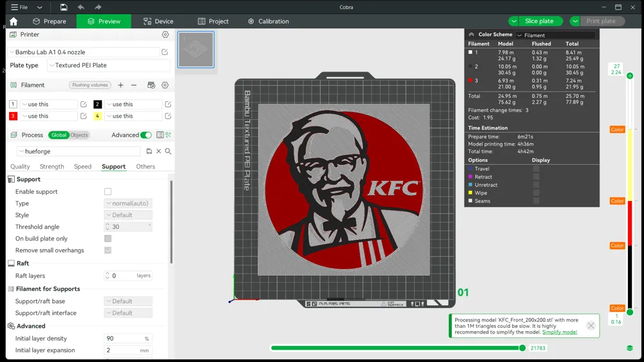
Task: Open the process settings list icon
Action: pos(160,135)
